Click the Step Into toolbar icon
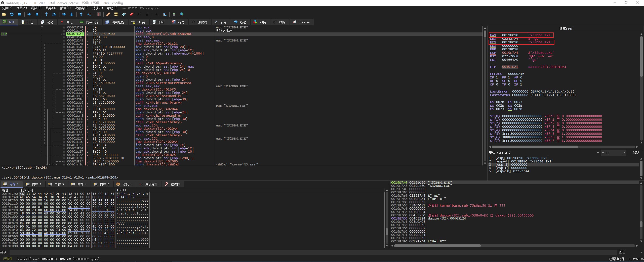 pos(46,14)
